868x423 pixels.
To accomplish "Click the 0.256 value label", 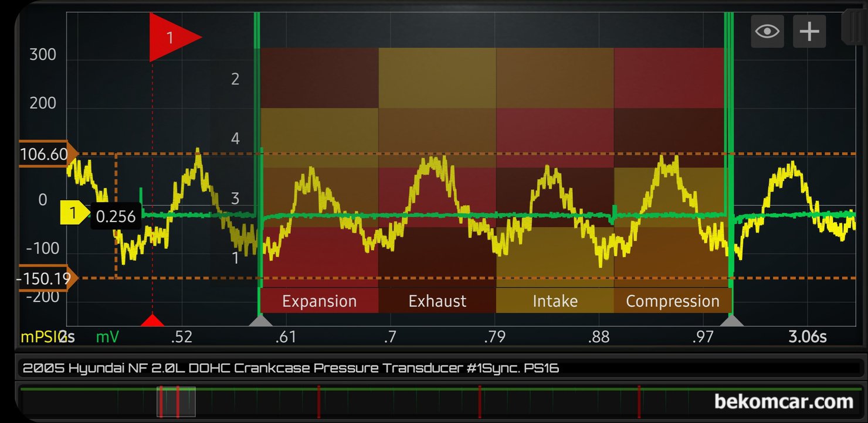I will pos(116,216).
